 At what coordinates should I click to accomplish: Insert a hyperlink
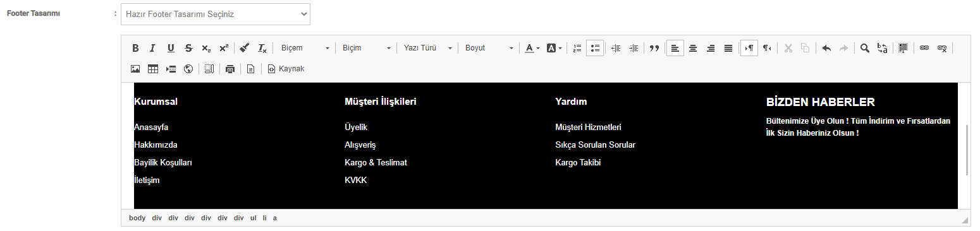(x=924, y=48)
